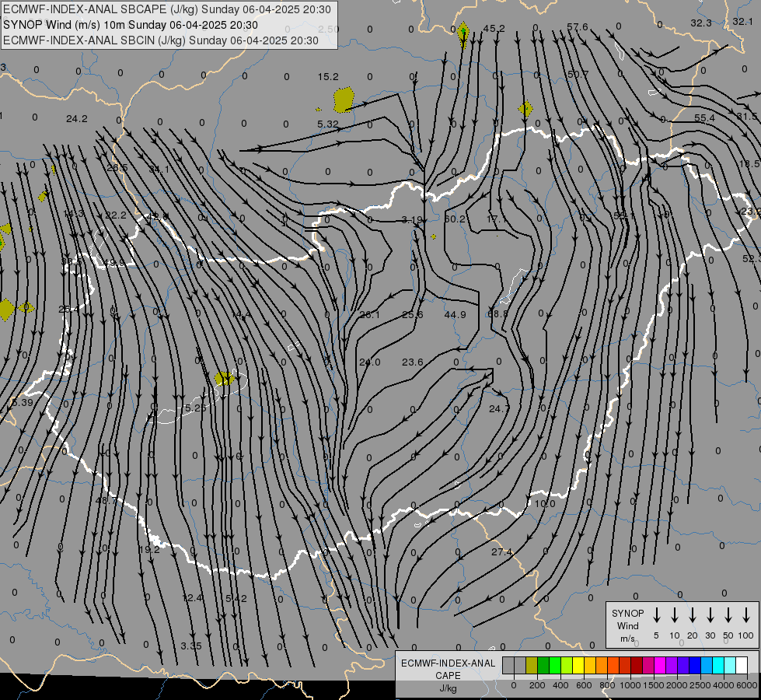Click the pure yellow legend swatch
This screenshot has width=761, height=700.
pos(578,665)
